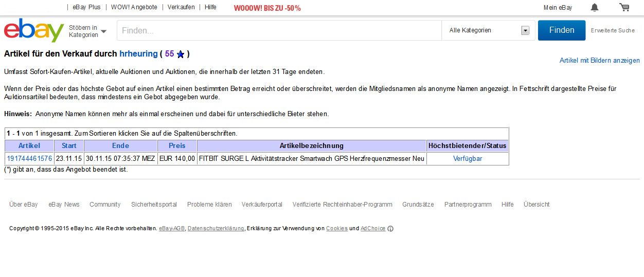Viewport: 644px width, 277px height.
Task: Sort by Artikel column header
Action: pyautogui.click(x=29, y=145)
